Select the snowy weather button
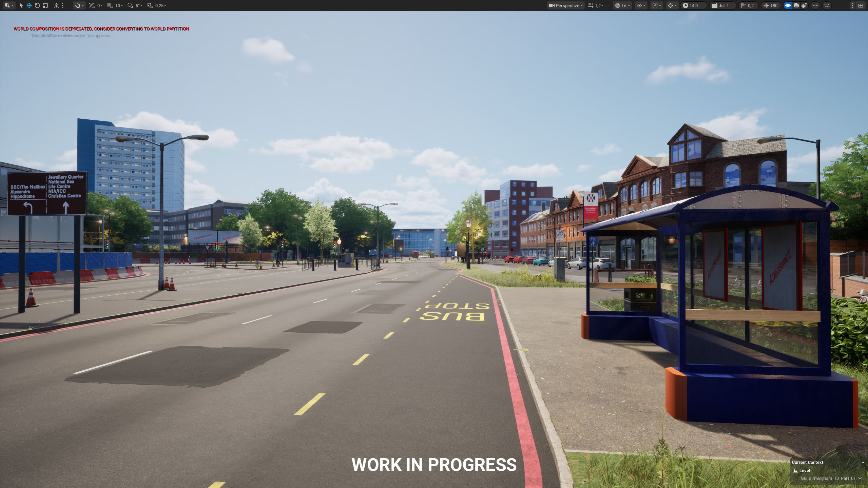 coord(804,5)
